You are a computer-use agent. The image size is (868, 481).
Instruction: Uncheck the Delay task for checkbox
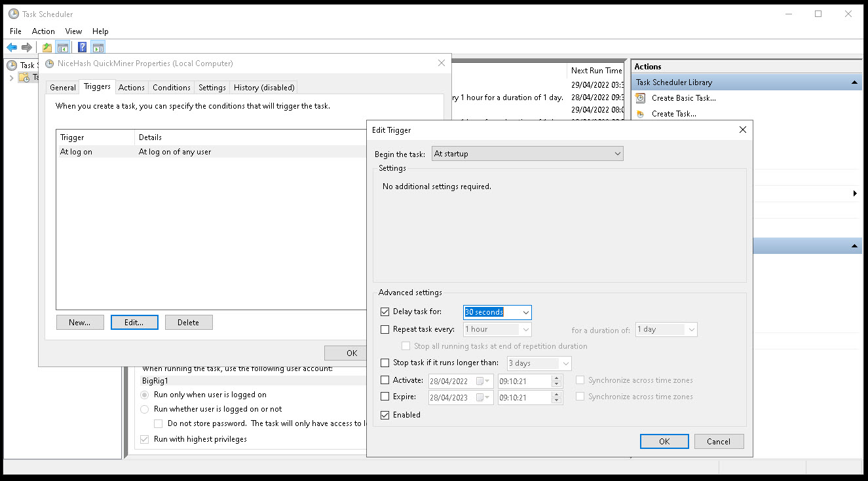coord(385,312)
